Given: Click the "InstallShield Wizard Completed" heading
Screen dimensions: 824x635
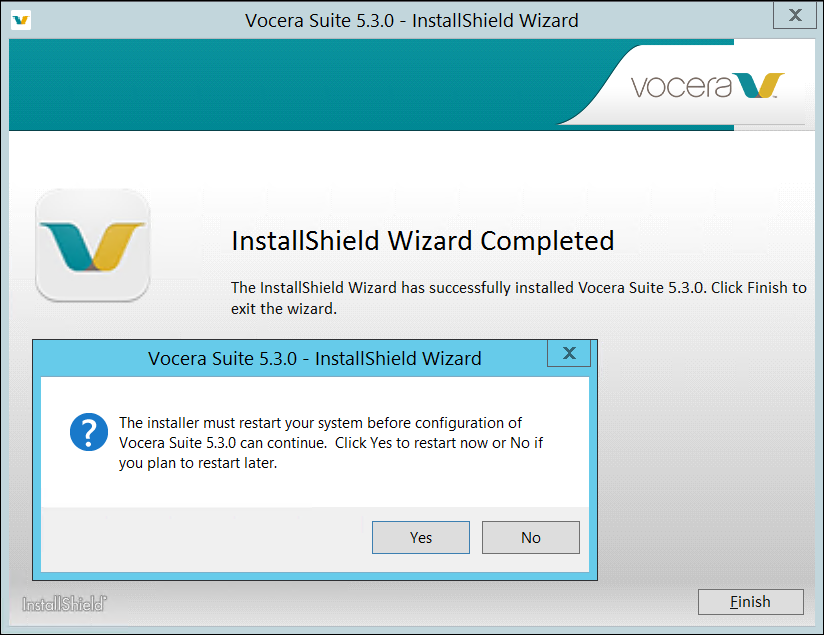Looking at the screenshot, I should [422, 241].
